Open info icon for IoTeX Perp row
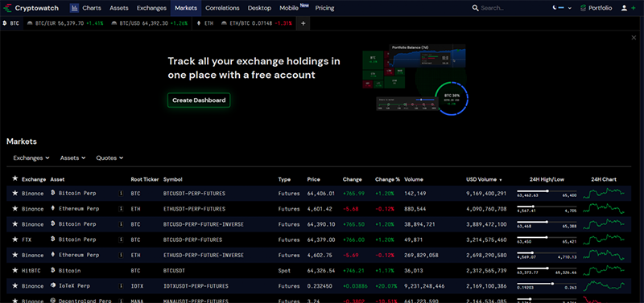644x303 pixels. pos(121,285)
